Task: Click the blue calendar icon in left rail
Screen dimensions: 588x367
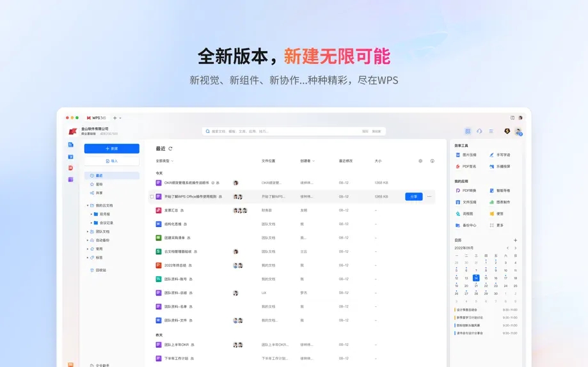Action: click(x=70, y=157)
